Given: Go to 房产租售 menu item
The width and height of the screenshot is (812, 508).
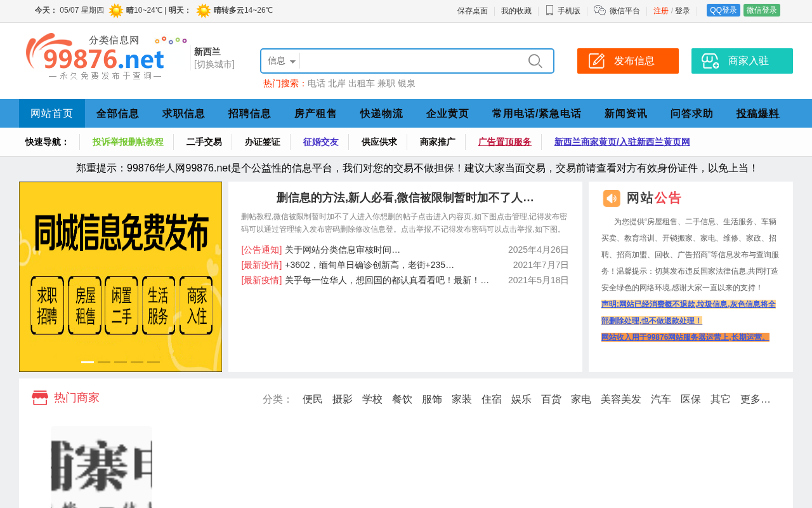Looking at the screenshot, I should pyautogui.click(x=315, y=114).
